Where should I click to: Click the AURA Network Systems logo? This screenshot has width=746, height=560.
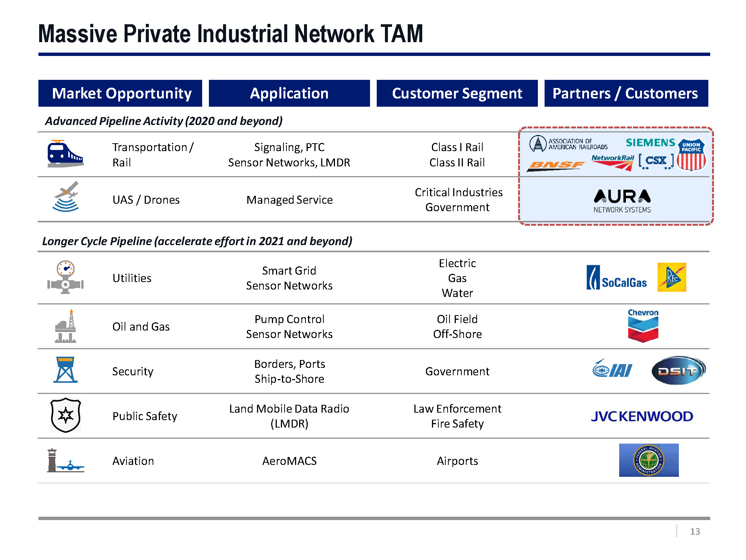622,201
